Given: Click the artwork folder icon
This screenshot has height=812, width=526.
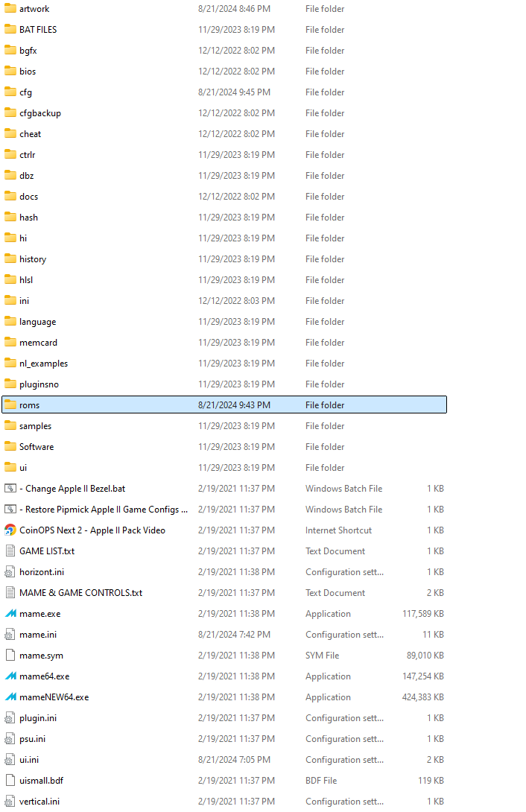Looking at the screenshot, I should 10,9.
